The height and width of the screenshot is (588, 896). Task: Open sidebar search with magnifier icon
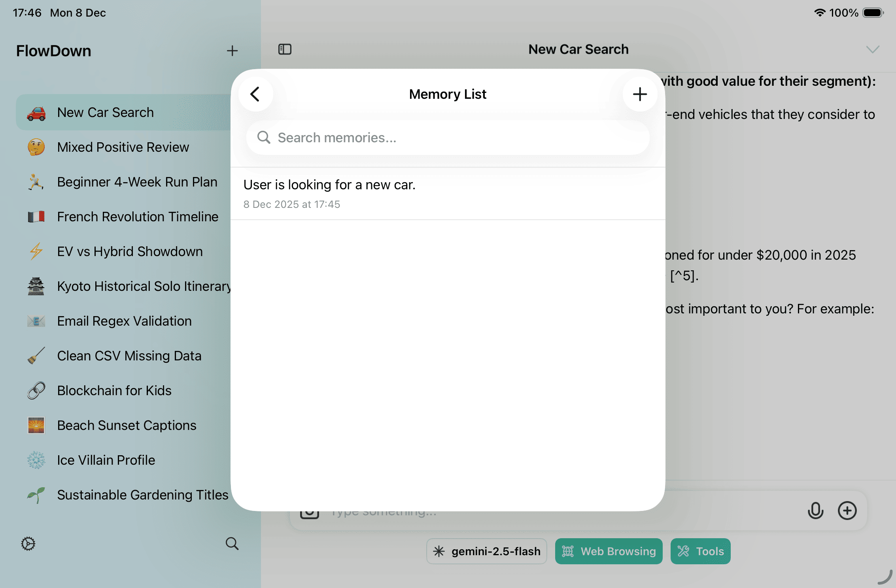tap(233, 544)
